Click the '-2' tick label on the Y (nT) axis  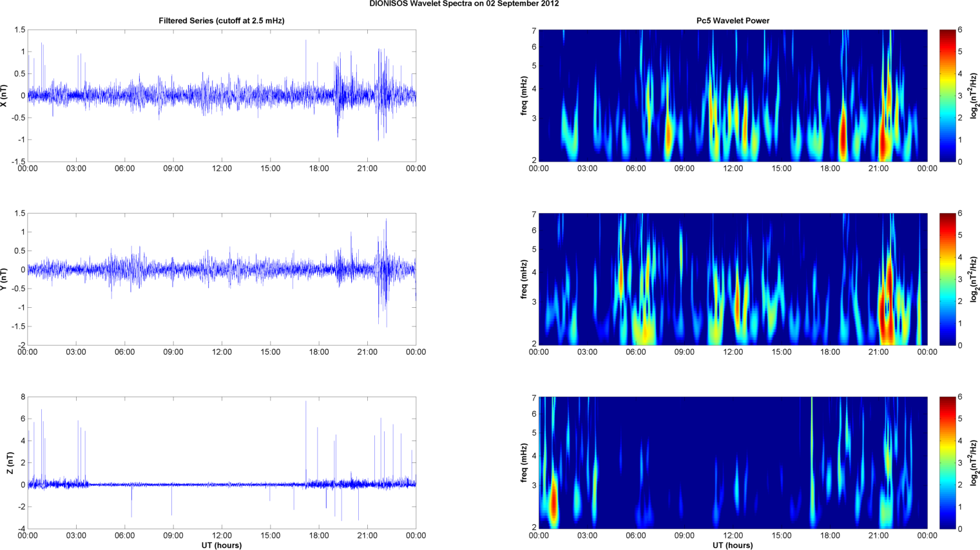(x=21, y=345)
